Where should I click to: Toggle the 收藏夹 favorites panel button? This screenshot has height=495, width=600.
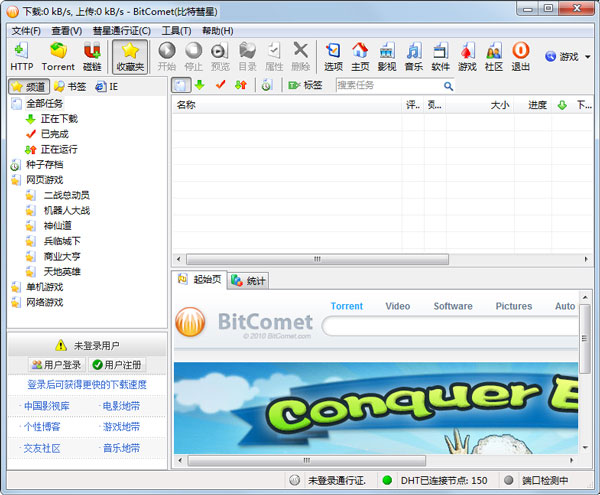(129, 56)
